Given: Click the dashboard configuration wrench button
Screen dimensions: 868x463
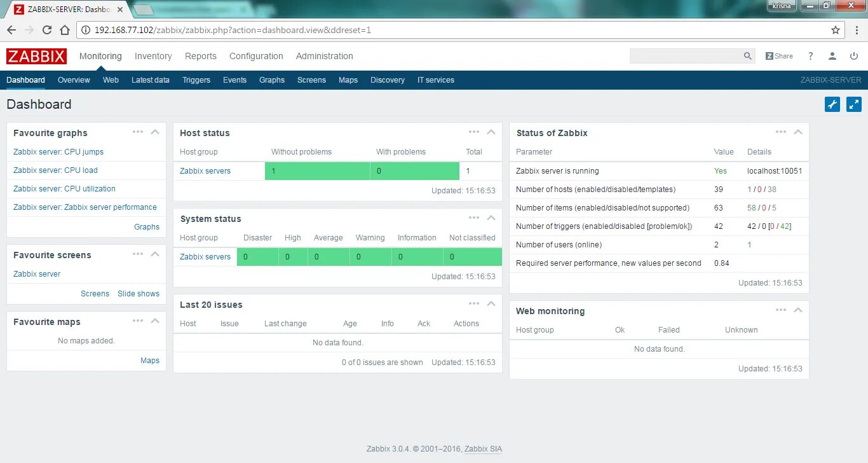Looking at the screenshot, I should tap(832, 104).
